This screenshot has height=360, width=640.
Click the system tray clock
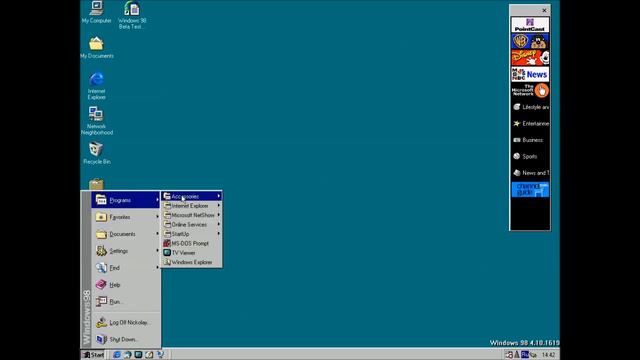549,355
